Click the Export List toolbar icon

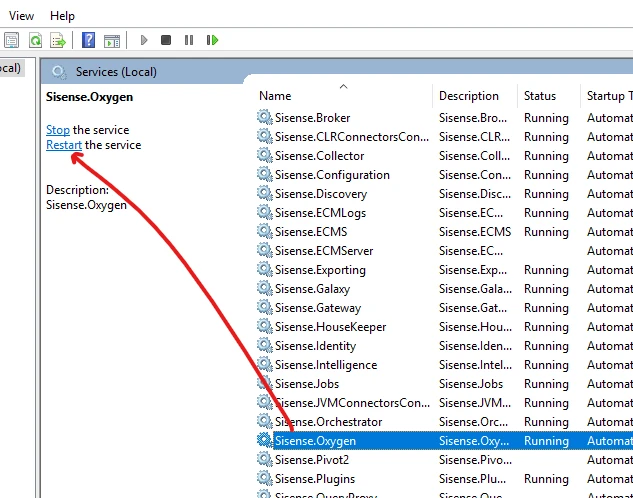pos(58,40)
